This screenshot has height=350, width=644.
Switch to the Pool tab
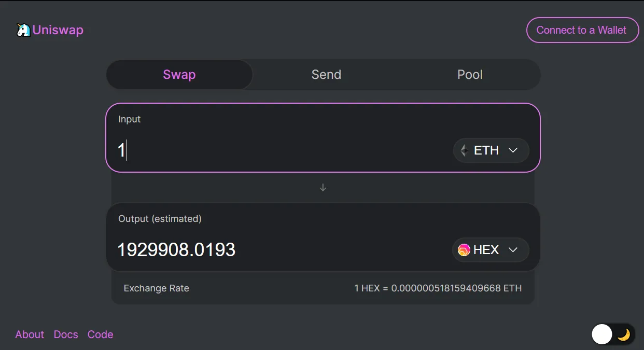(x=470, y=75)
